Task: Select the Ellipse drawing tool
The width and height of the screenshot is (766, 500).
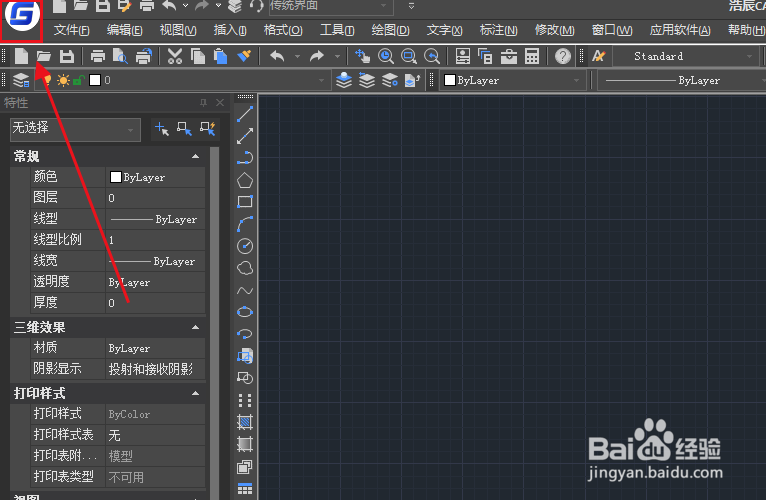Action: tap(245, 312)
